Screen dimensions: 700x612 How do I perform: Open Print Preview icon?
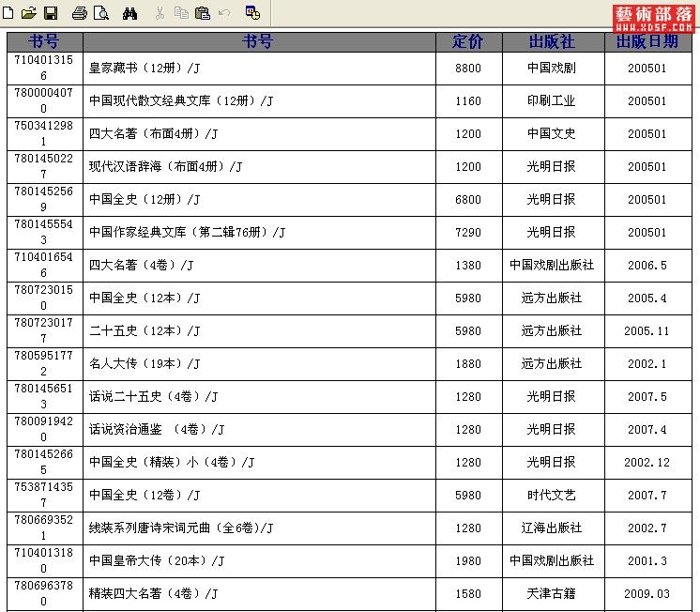coord(101,12)
